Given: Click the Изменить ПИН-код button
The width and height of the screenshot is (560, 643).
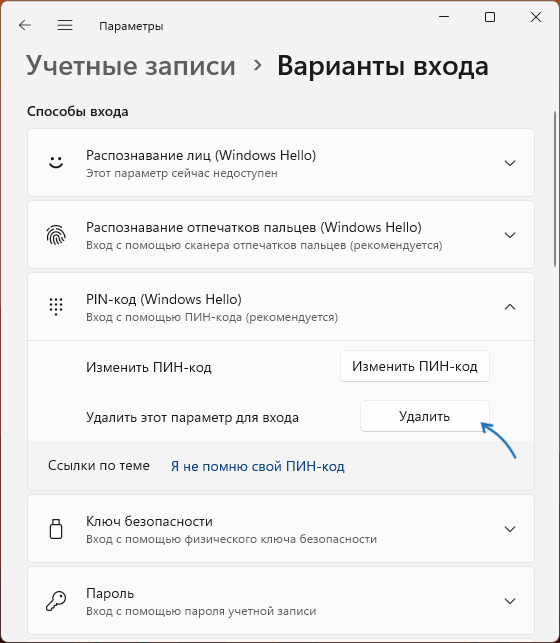Looking at the screenshot, I should coord(415,366).
